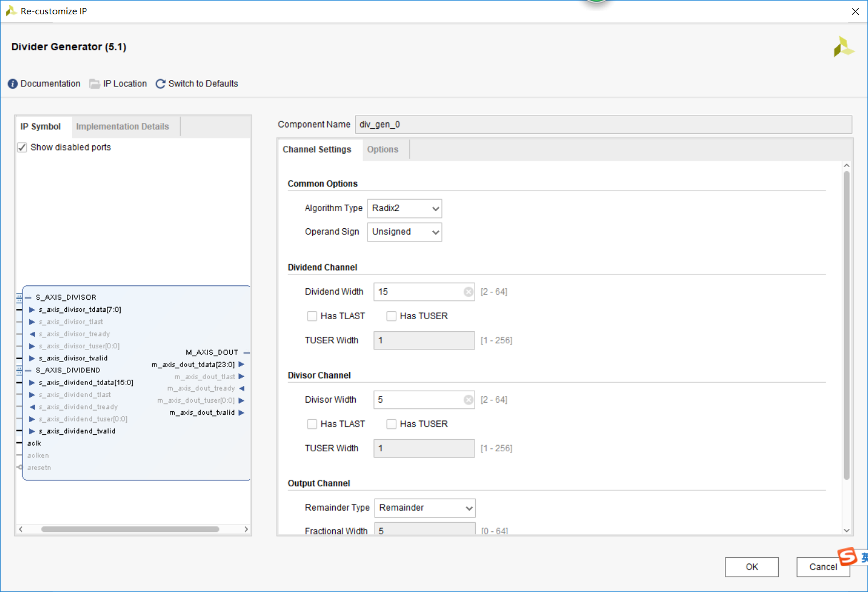Click the Component Name field
The image size is (868, 592).
click(x=603, y=125)
